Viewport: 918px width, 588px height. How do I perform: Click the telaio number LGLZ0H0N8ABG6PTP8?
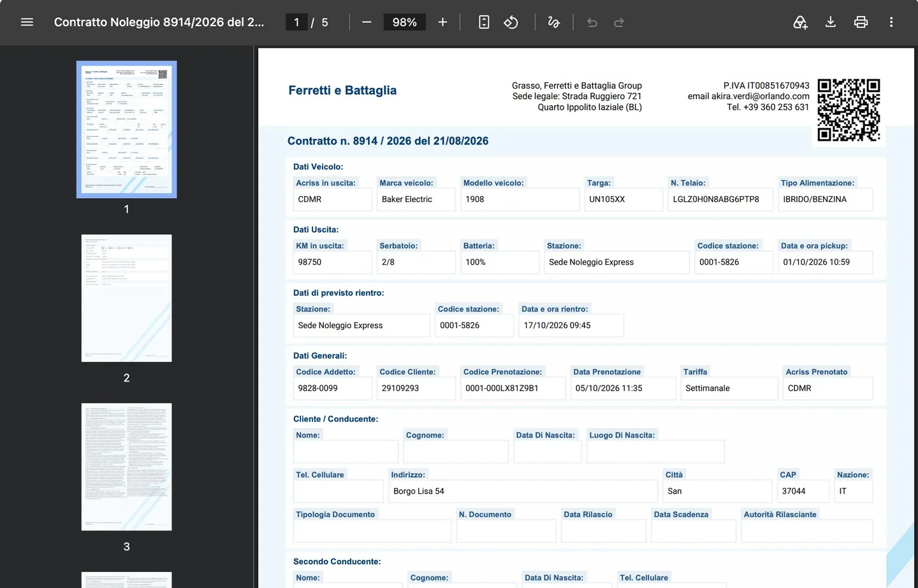click(716, 199)
